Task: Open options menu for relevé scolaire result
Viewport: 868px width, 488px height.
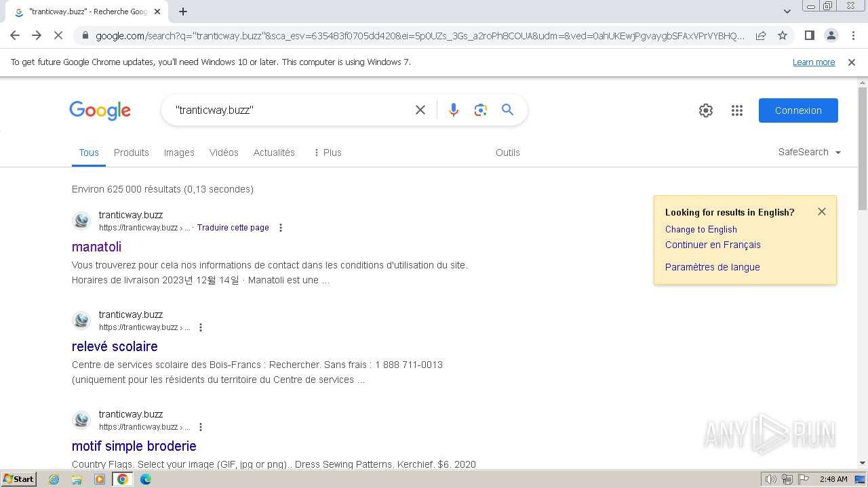Action: tap(201, 327)
